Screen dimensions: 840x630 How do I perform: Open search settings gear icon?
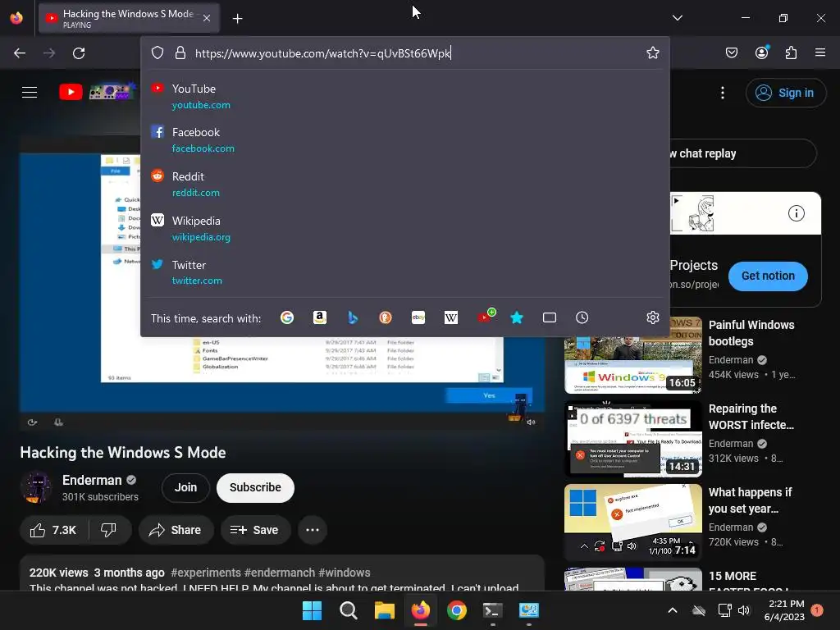point(652,317)
